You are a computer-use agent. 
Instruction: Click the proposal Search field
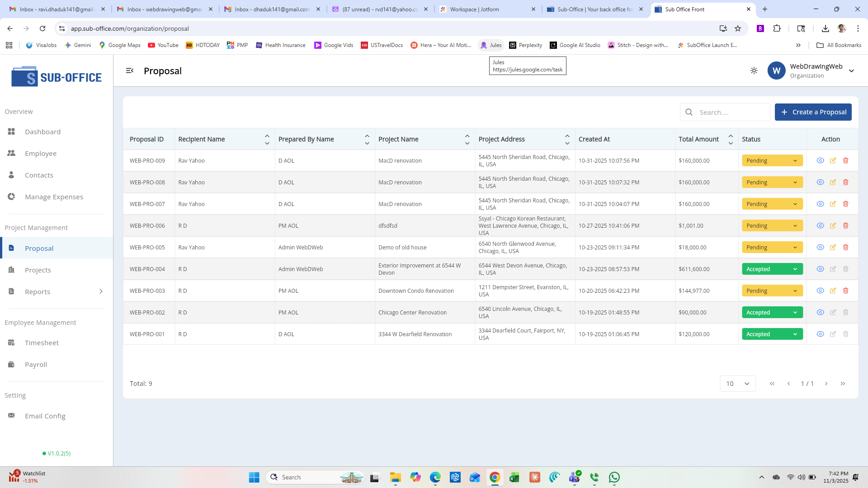coord(731,112)
